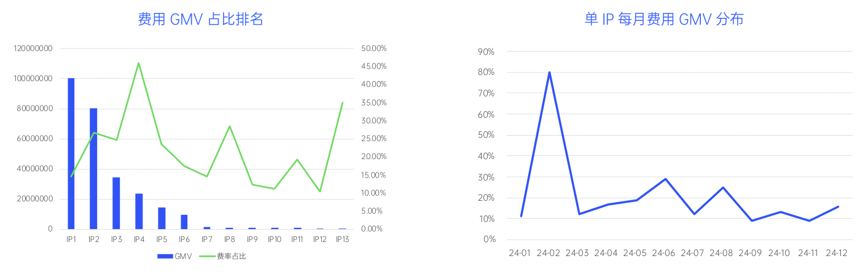Click the 24-06 data point on line

click(665, 179)
